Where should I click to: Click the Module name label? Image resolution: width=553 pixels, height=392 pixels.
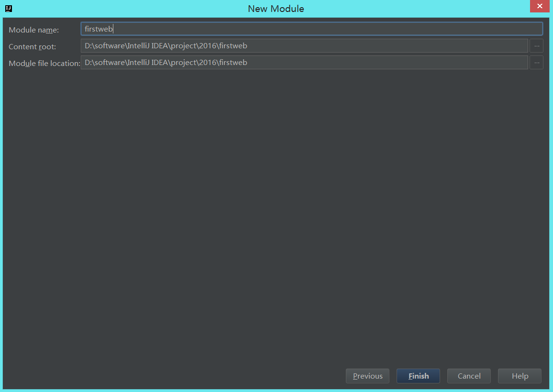pos(34,30)
